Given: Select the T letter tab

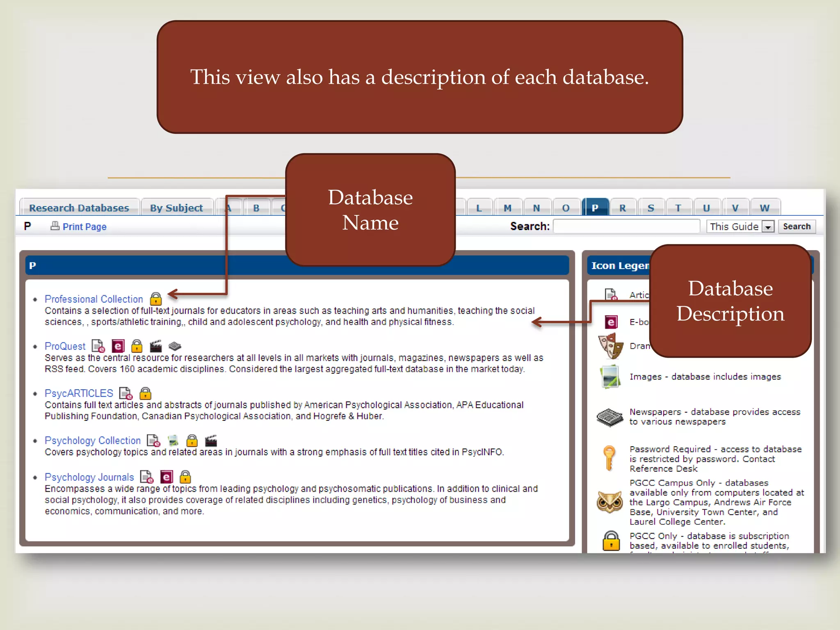Looking at the screenshot, I should [678, 208].
